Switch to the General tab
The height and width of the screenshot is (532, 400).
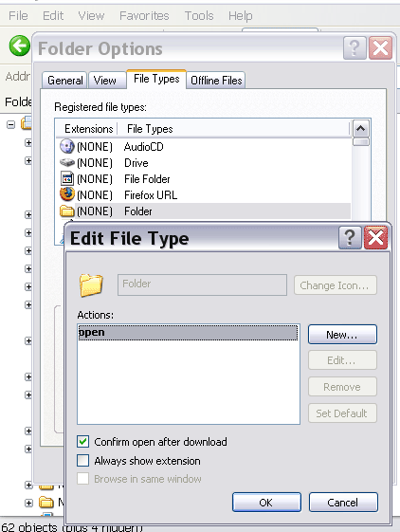(64, 81)
